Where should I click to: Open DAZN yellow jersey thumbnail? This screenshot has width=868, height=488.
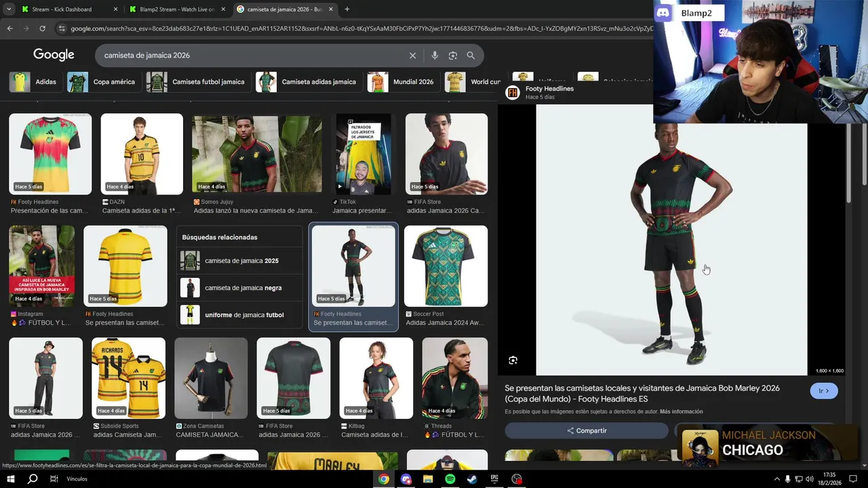(x=142, y=154)
